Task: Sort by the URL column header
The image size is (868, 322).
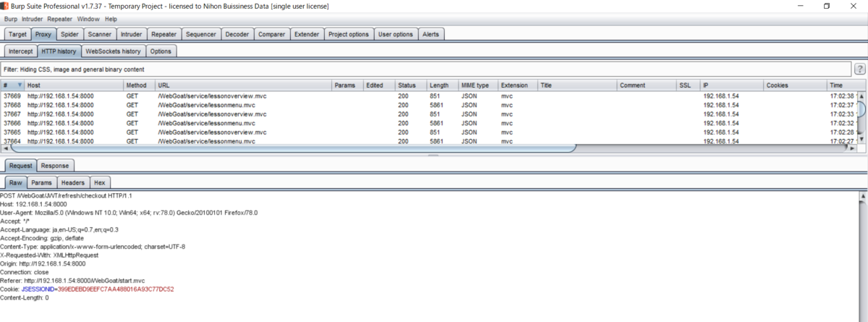Action: (244, 85)
